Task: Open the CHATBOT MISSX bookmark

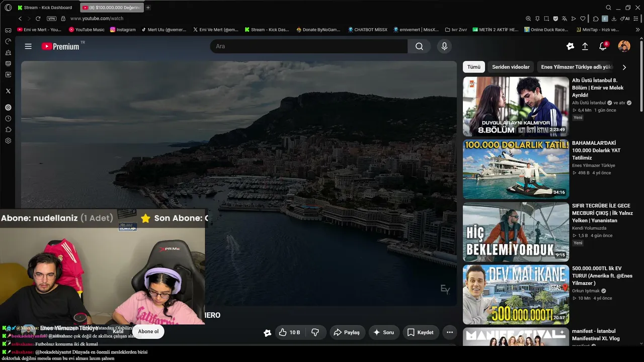Action: pos(368,30)
